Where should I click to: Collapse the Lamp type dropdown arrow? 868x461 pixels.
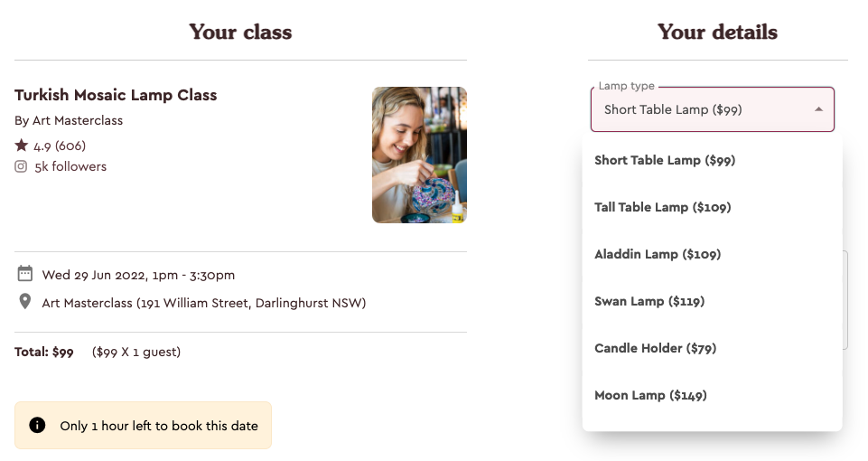pyautogui.click(x=818, y=109)
